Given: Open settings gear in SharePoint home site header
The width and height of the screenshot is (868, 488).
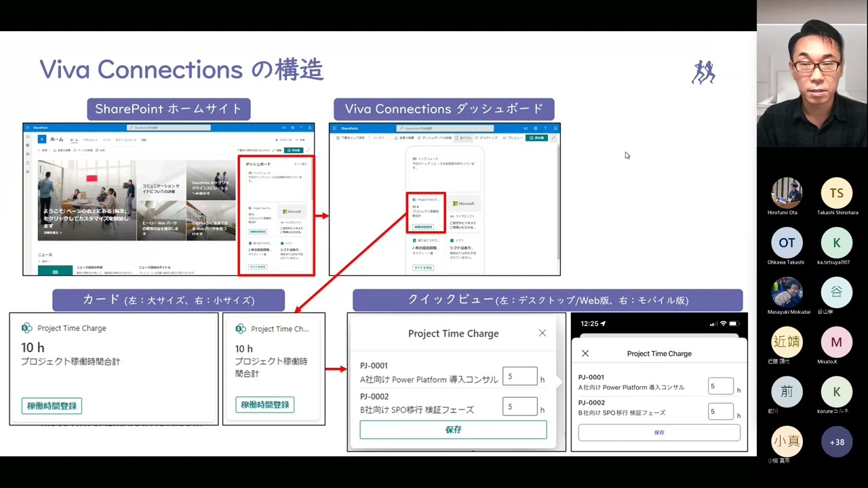Looking at the screenshot, I should pyautogui.click(x=292, y=127).
